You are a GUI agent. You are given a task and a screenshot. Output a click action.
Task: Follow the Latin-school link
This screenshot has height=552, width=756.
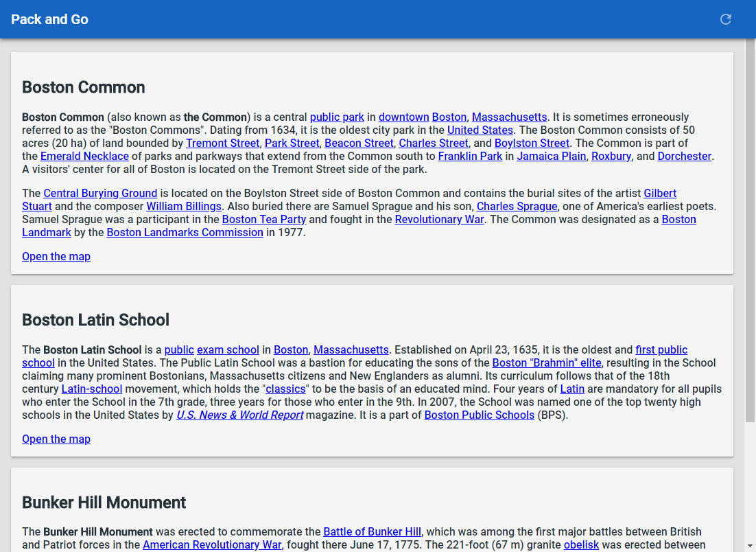pos(92,389)
